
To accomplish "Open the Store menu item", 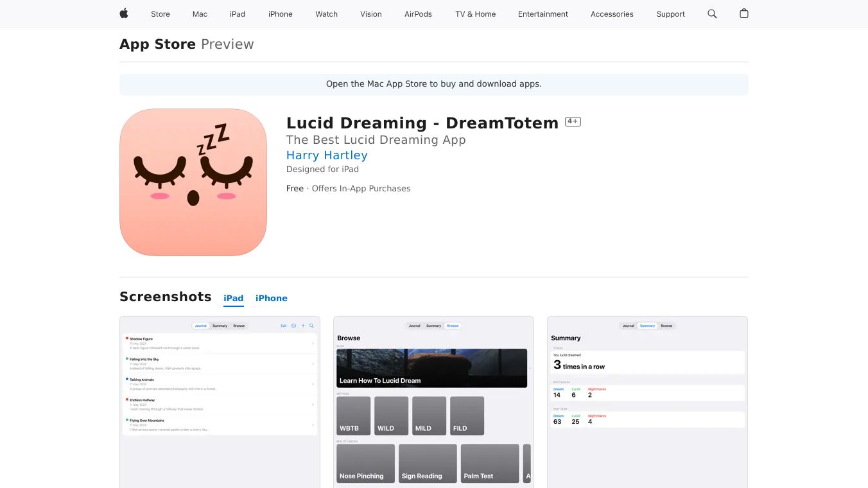I will (161, 14).
